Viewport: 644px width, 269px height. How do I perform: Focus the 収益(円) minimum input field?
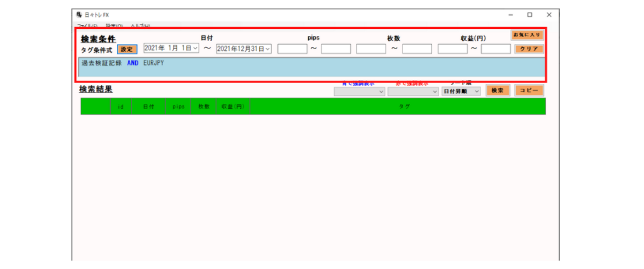tap(452, 49)
